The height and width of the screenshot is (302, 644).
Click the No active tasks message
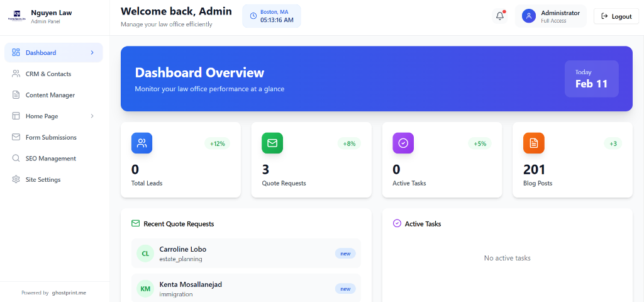coord(508,258)
